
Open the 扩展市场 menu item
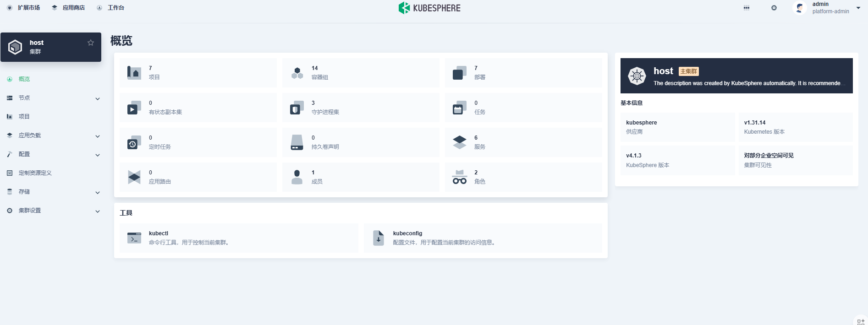(x=23, y=8)
